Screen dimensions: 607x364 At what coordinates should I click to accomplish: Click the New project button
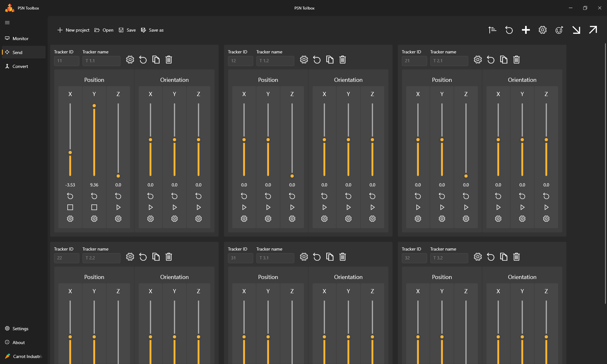(x=73, y=30)
